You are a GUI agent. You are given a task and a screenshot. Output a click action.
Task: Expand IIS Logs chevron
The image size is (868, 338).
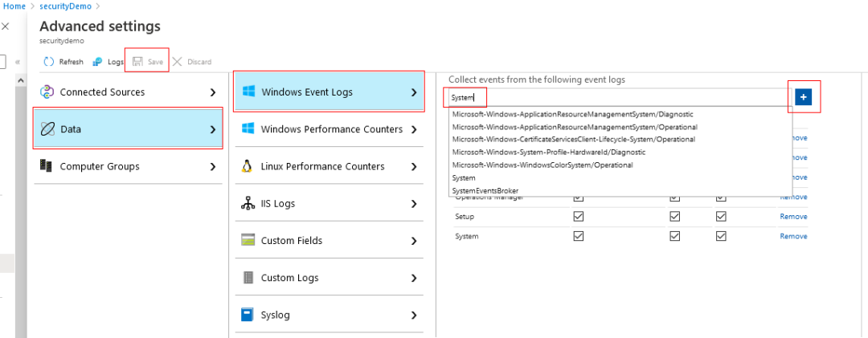tap(414, 204)
